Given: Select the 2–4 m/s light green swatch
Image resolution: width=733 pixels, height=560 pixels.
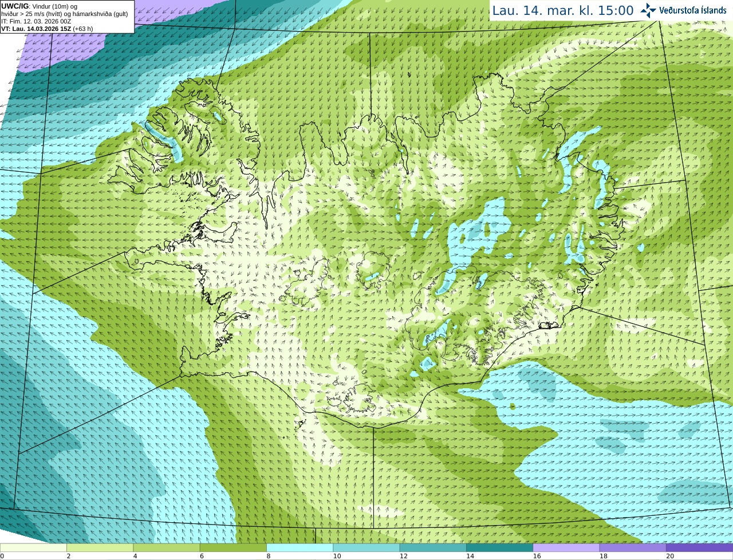Looking at the screenshot, I should pyautogui.click(x=100, y=547).
